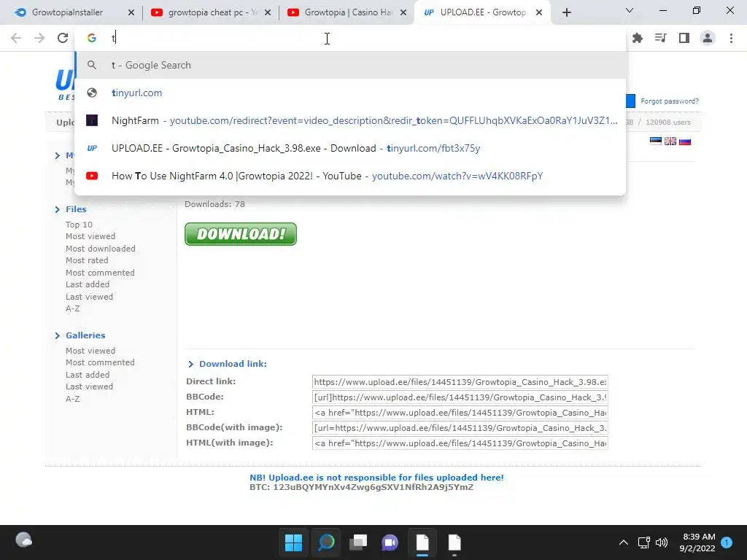Open the Task View taskbar icon
The height and width of the screenshot is (560, 747).
click(x=358, y=542)
